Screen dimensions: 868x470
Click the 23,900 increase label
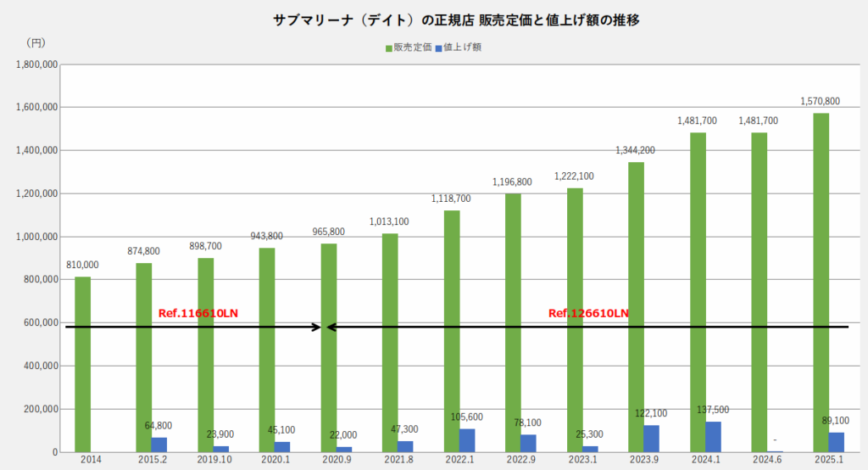(x=220, y=434)
